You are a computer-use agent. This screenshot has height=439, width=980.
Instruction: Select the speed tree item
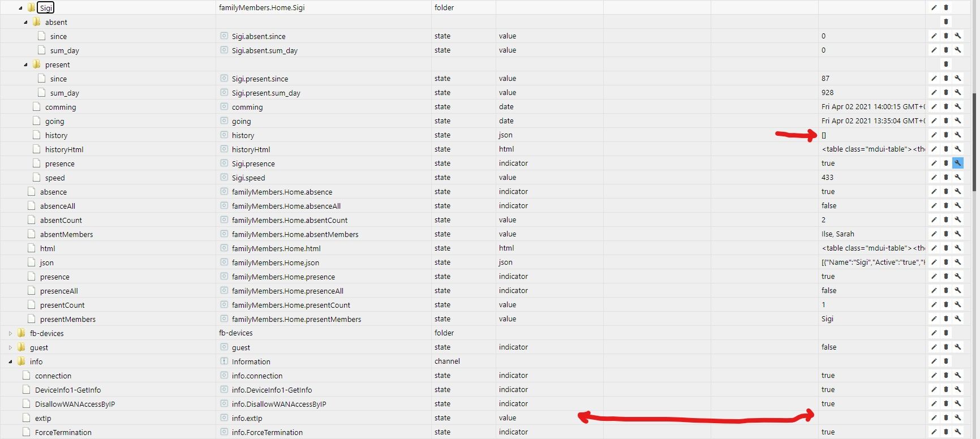(x=55, y=178)
